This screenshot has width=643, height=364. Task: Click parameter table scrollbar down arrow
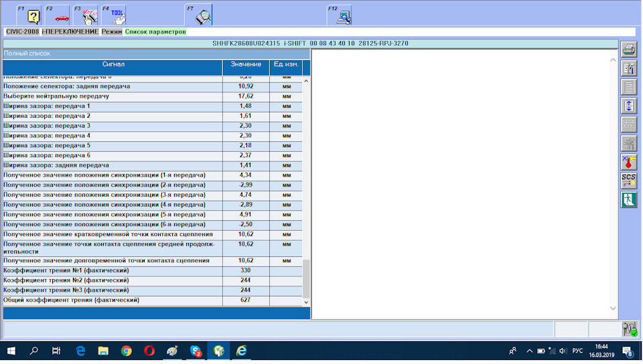click(306, 302)
